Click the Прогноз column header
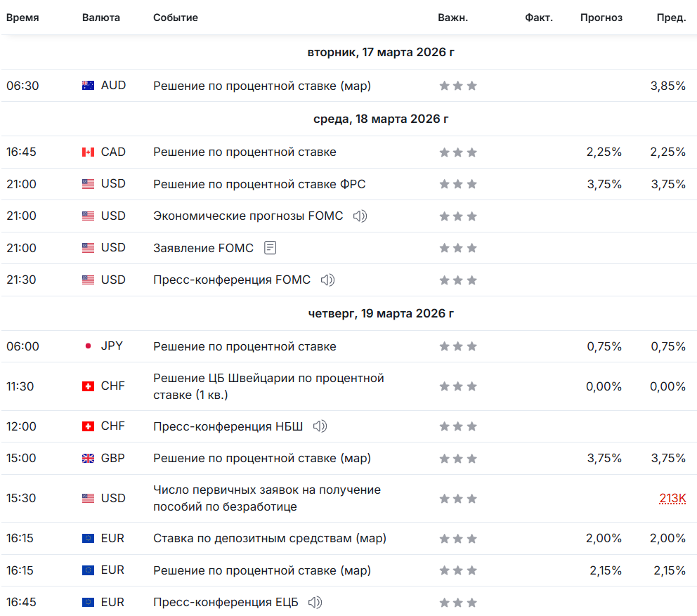697x616 pixels. pos(601,18)
